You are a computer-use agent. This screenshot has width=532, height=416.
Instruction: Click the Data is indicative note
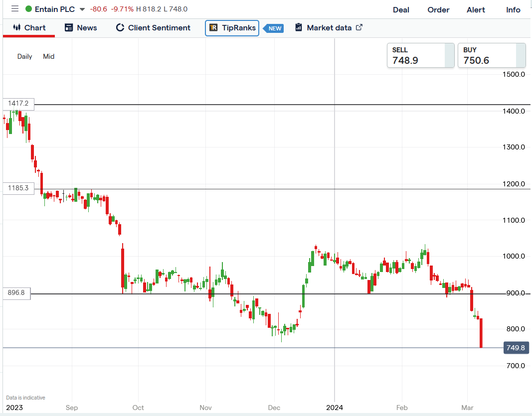25,398
